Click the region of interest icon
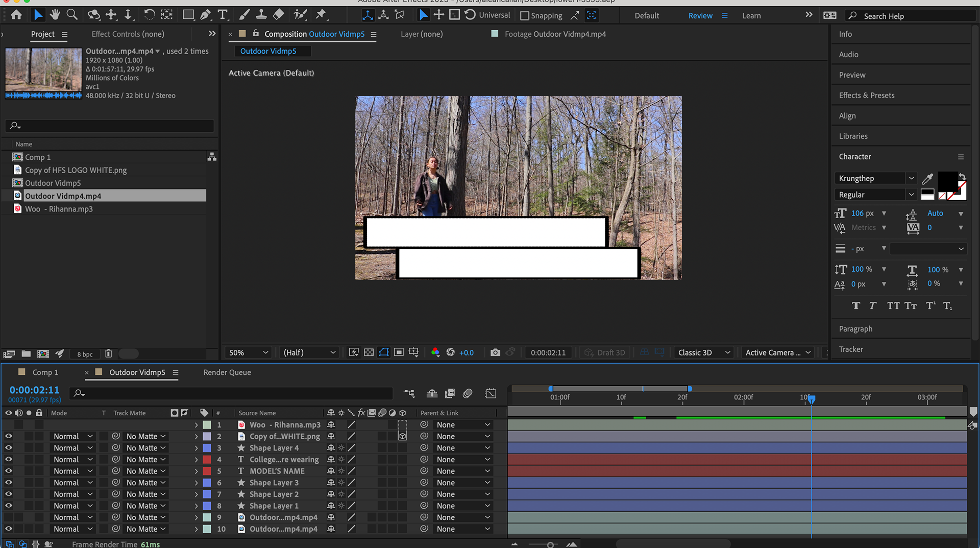The width and height of the screenshot is (980, 548). point(399,352)
